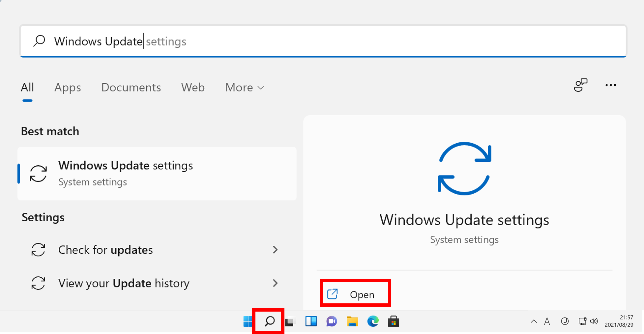This screenshot has height=334, width=644.
Task: Switch to the Apps search tab
Action: (x=68, y=88)
